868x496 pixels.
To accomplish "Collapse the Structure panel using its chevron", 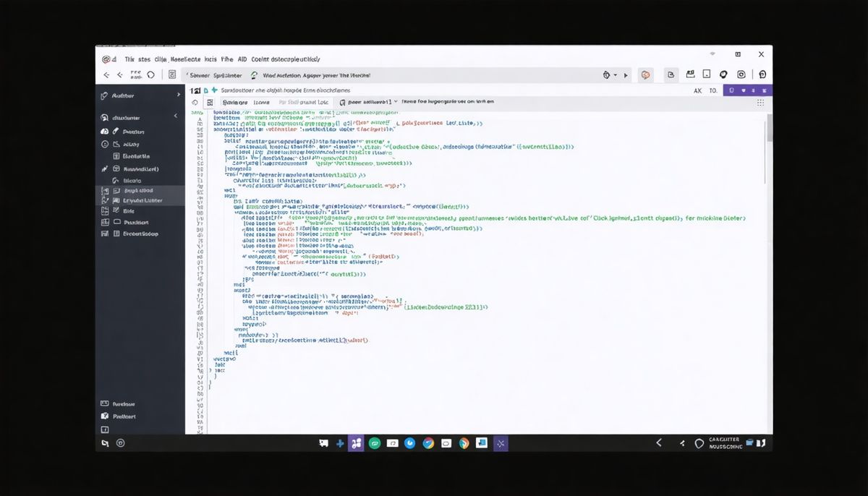I will click(175, 116).
